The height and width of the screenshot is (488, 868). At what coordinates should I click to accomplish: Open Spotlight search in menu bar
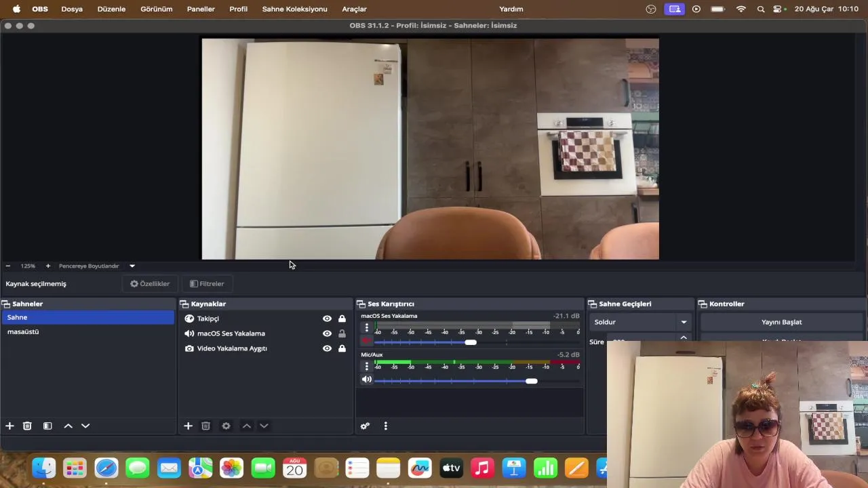pos(761,9)
